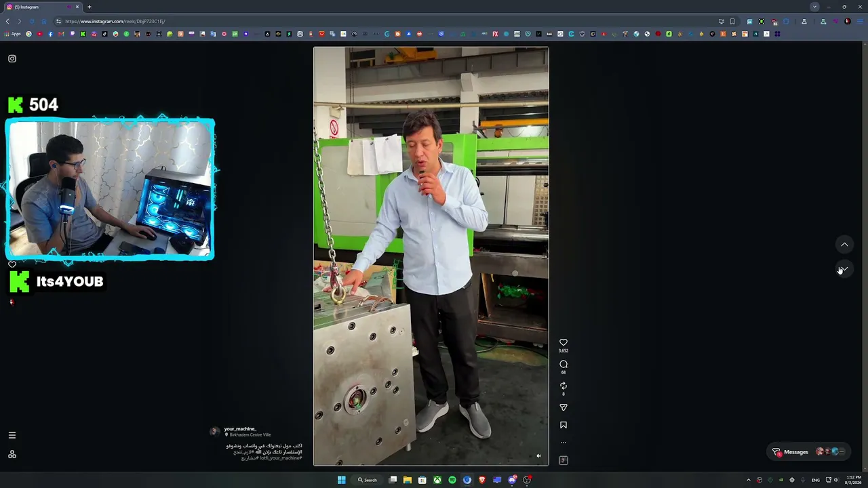View site information in the address bar
Screen dimensions: 868x488
(59, 21)
